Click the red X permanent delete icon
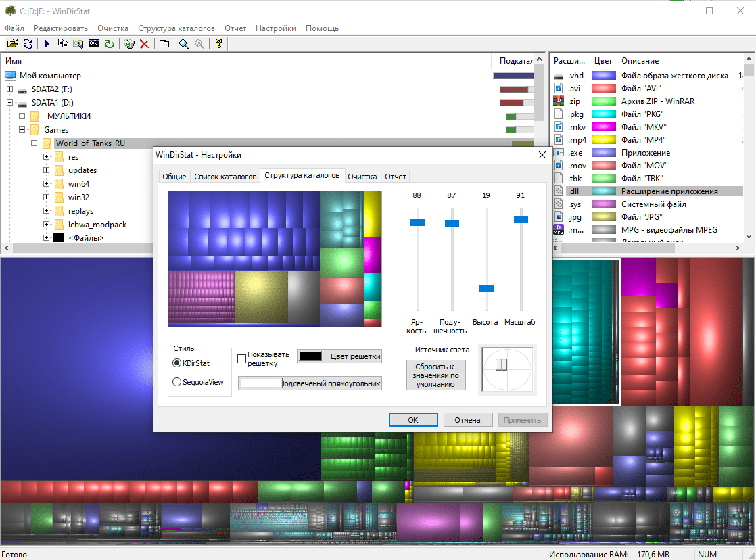The height and width of the screenshot is (560, 756). pyautogui.click(x=144, y=44)
